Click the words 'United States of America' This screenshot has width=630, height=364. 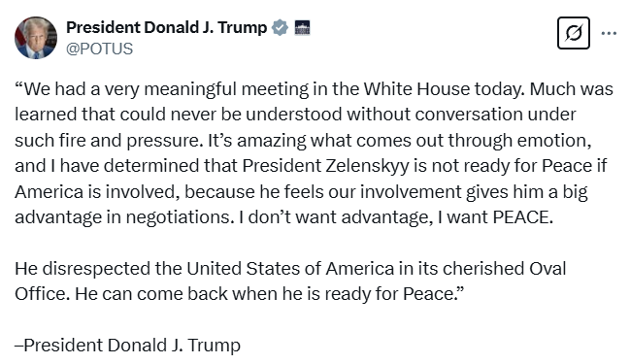coord(290,268)
